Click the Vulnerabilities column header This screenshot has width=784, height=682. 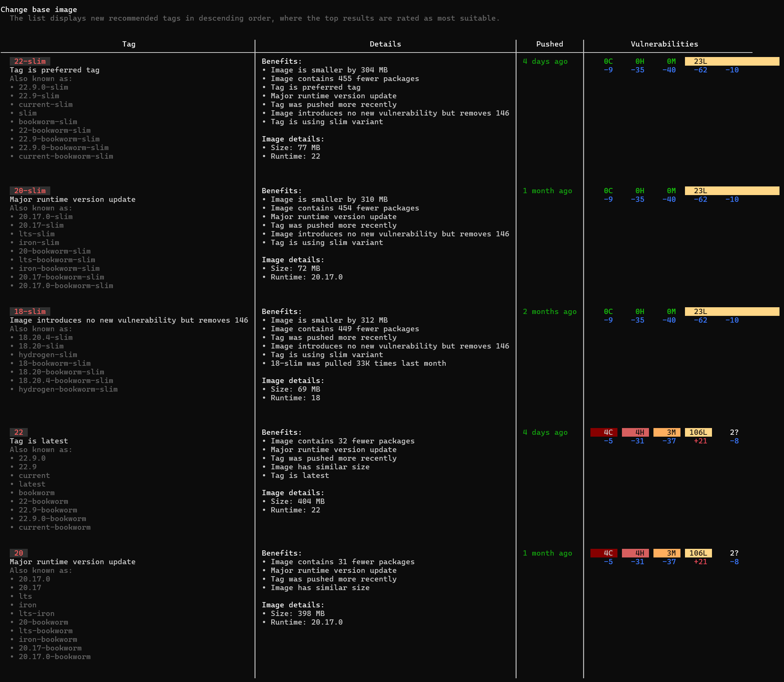point(664,44)
